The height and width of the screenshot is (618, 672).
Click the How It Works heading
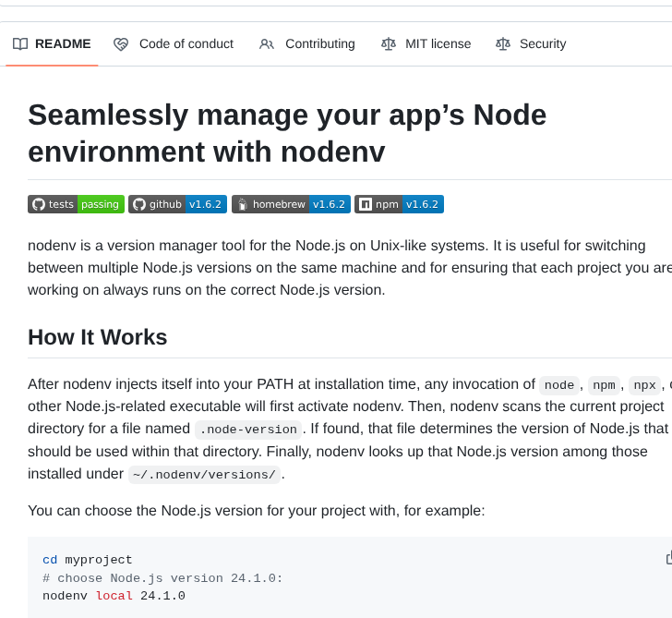(x=98, y=337)
